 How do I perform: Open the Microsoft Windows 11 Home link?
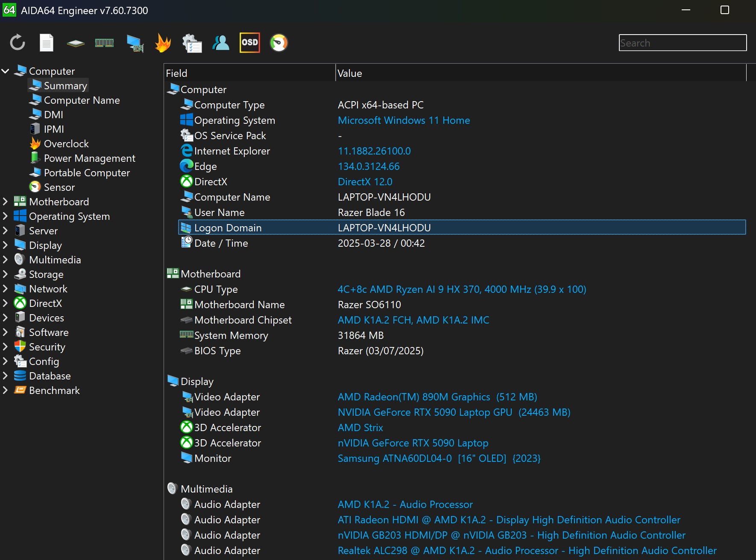404,120
